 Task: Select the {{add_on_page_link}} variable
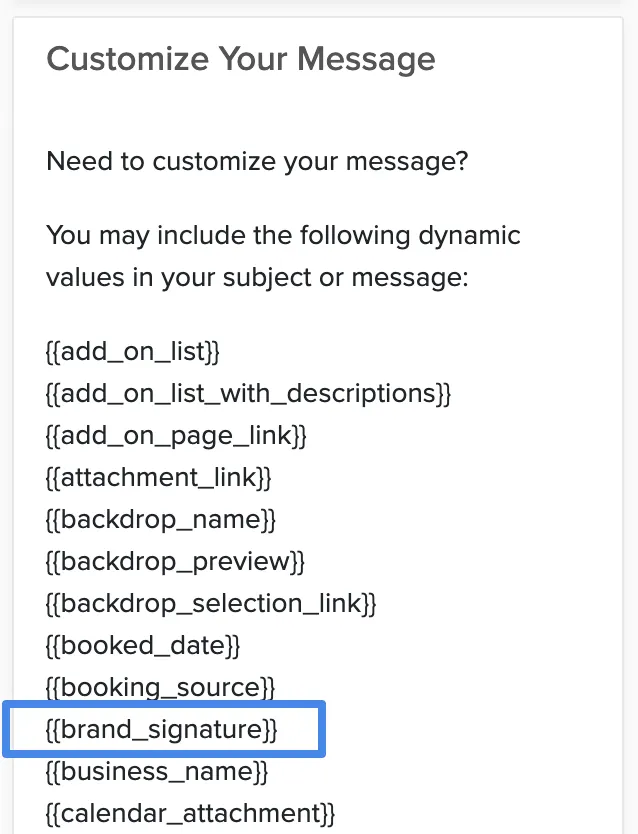pos(177,436)
